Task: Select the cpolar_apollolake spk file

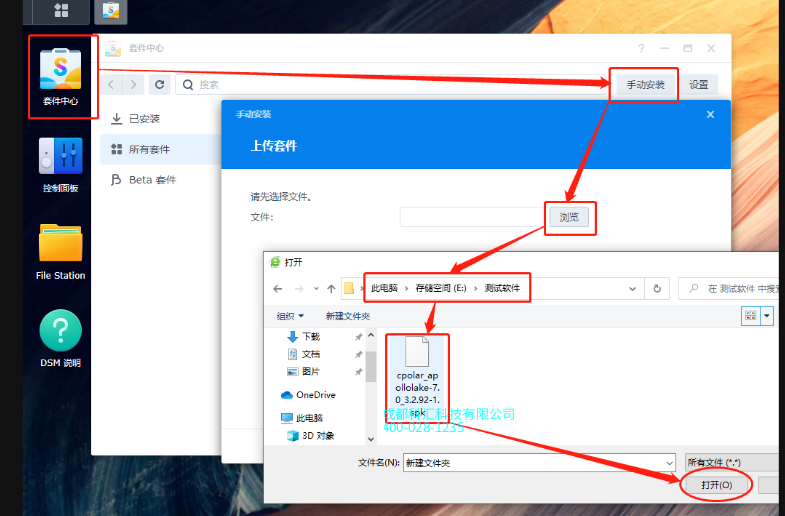Action: pyautogui.click(x=417, y=376)
